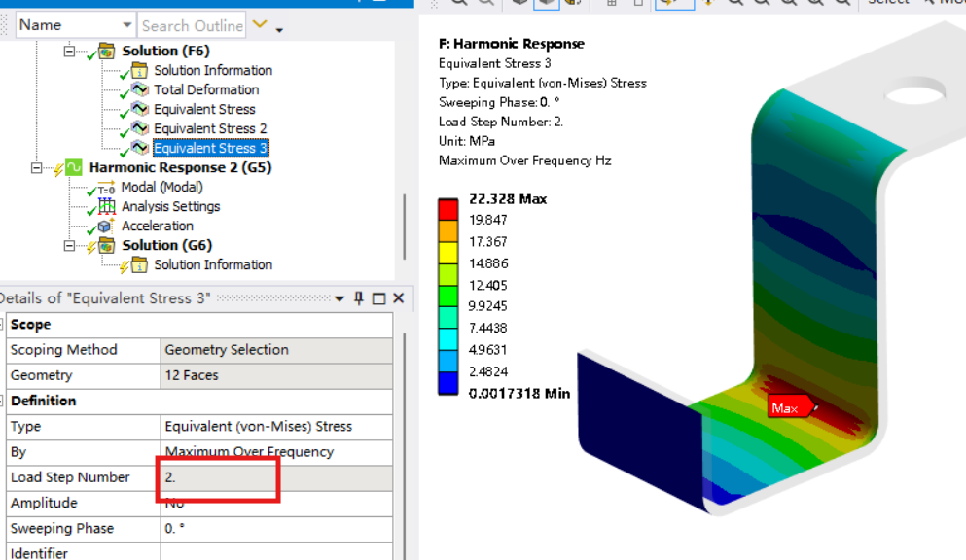Click the Load Step Number value 2.
The width and height of the screenshot is (966, 560).
276,477
